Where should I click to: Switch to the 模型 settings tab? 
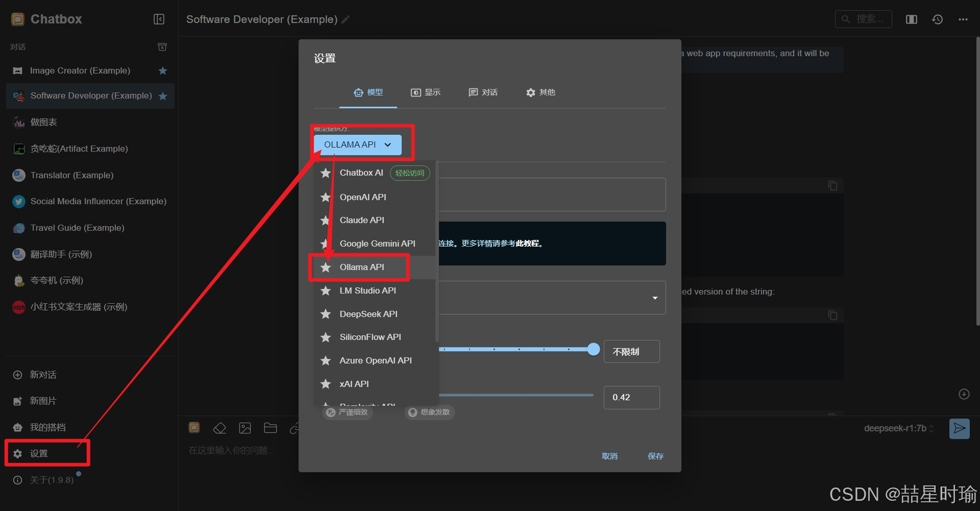tap(368, 92)
